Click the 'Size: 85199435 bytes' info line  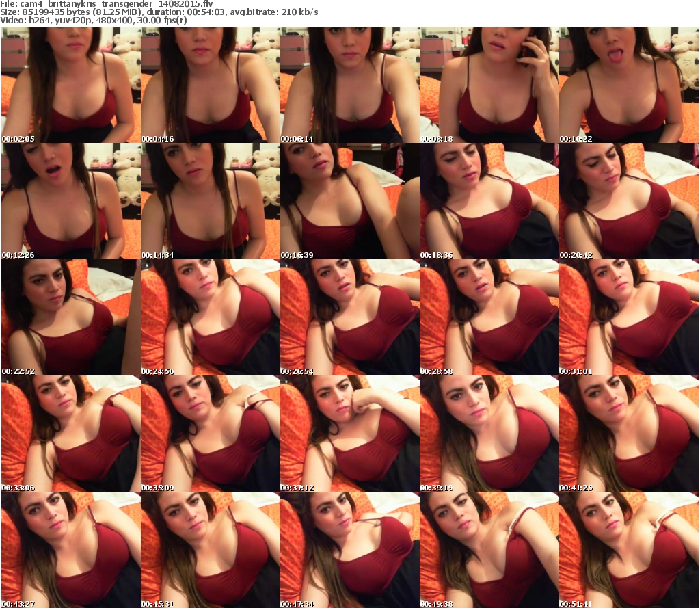pos(159,12)
